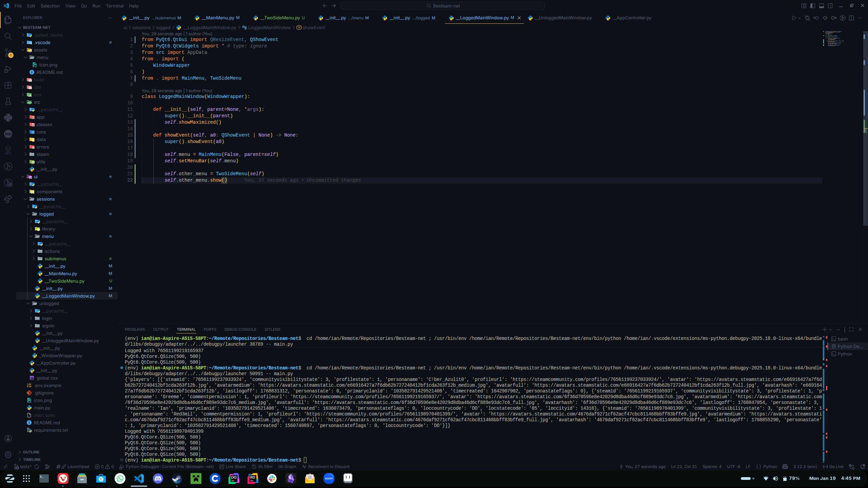Click the Run Python File play button
868x488 pixels.
click(794, 18)
